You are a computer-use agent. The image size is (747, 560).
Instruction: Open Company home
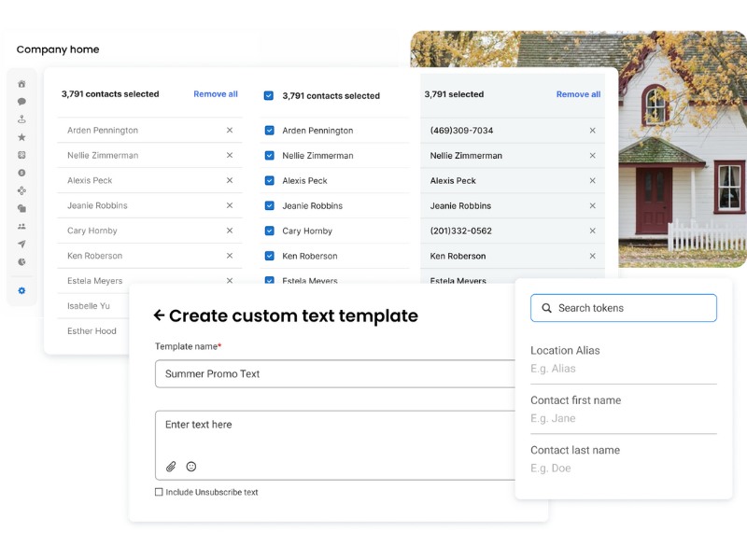(57, 49)
